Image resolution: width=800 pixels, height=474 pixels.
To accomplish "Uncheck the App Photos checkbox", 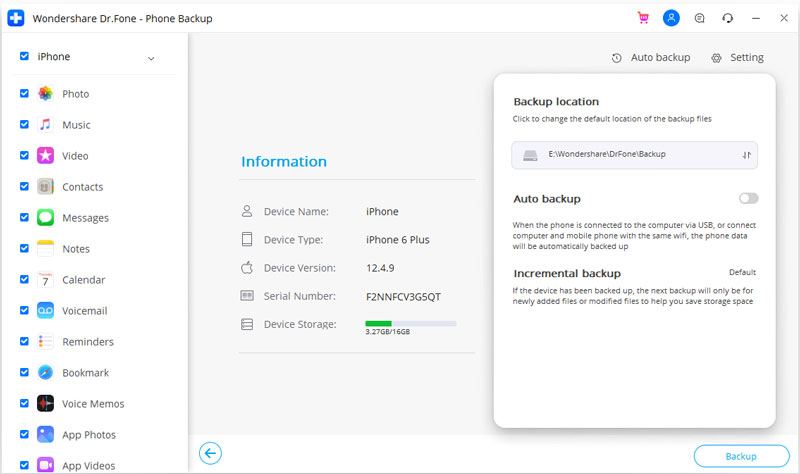I will pyautogui.click(x=24, y=434).
